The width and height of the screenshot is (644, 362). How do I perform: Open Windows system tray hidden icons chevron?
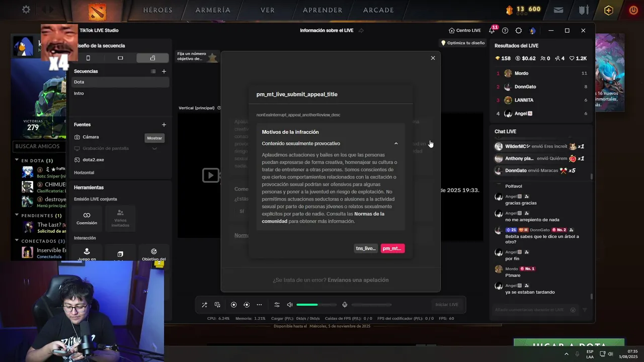point(567,354)
